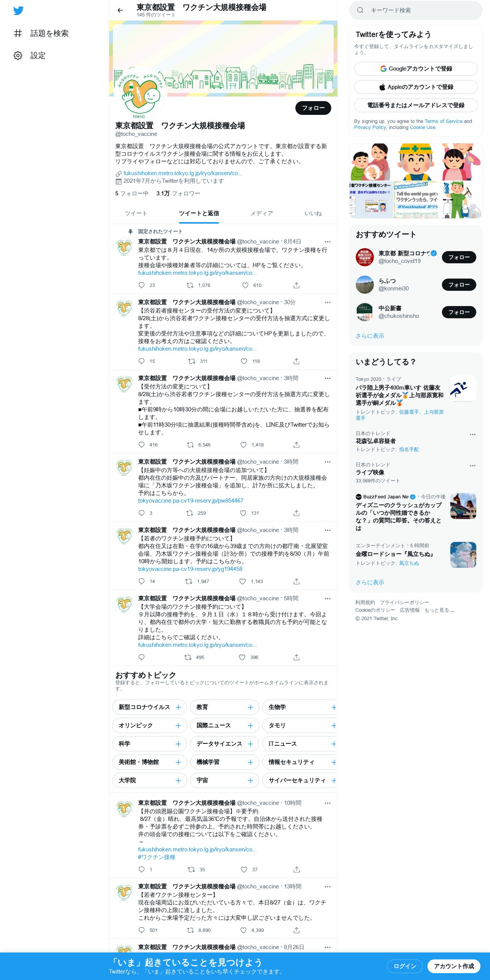Open the メディア tab
This screenshot has width=490, height=980.
(x=262, y=213)
